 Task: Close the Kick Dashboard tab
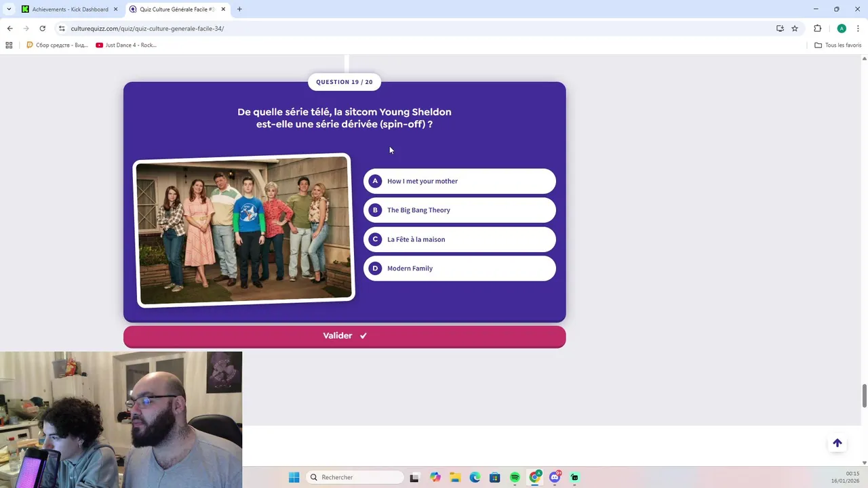click(x=116, y=9)
